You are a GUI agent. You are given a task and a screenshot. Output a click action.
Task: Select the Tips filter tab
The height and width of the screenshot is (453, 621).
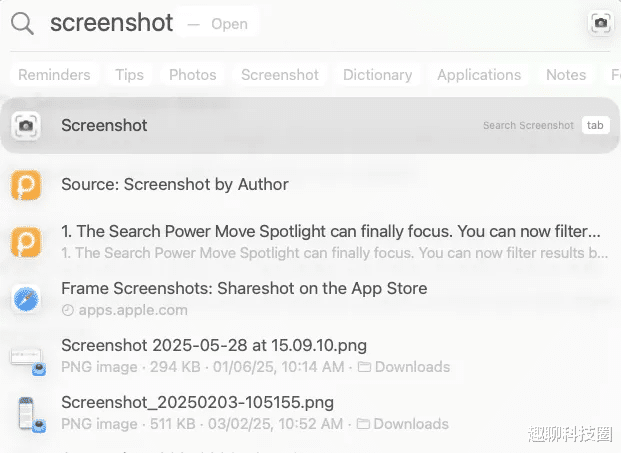coord(129,75)
